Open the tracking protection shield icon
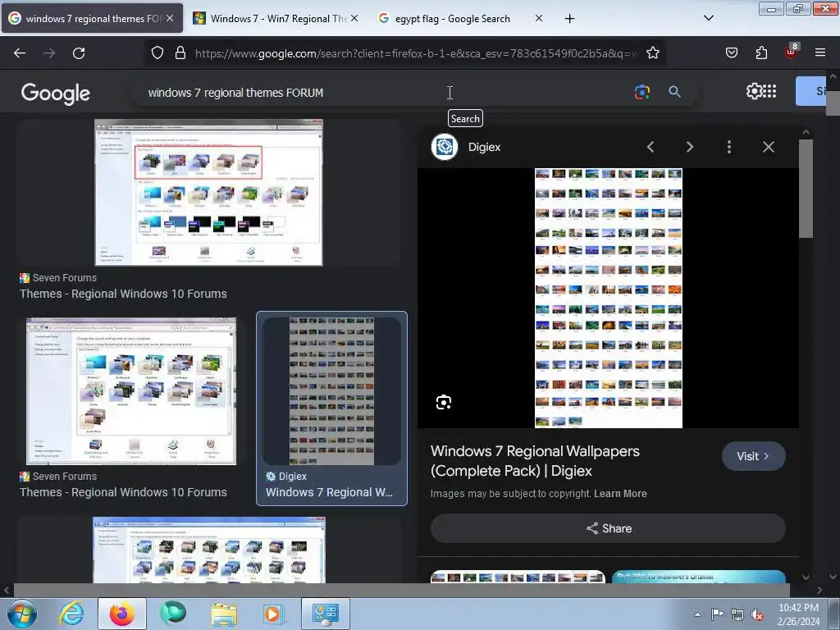The image size is (840, 630). (157, 53)
